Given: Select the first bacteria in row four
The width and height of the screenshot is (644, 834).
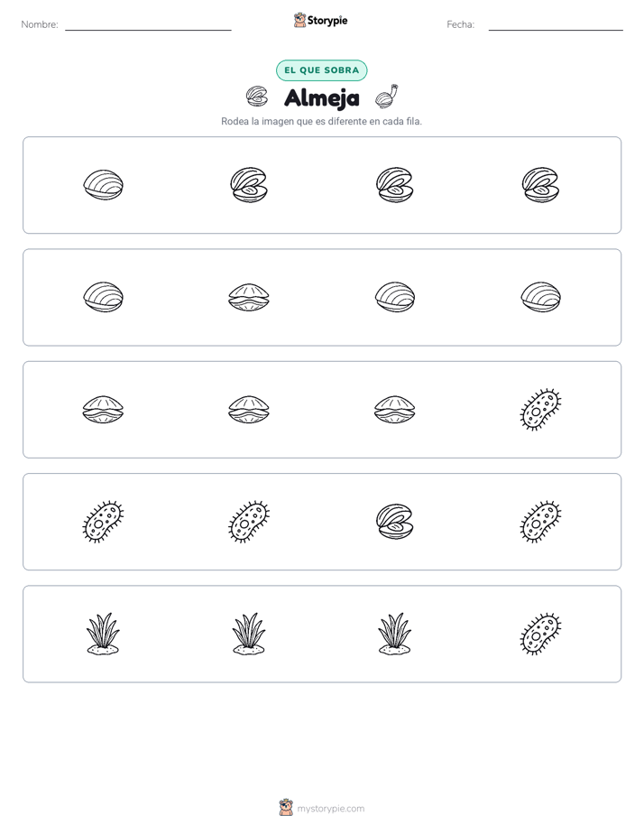Looking at the screenshot, I should 103,522.
